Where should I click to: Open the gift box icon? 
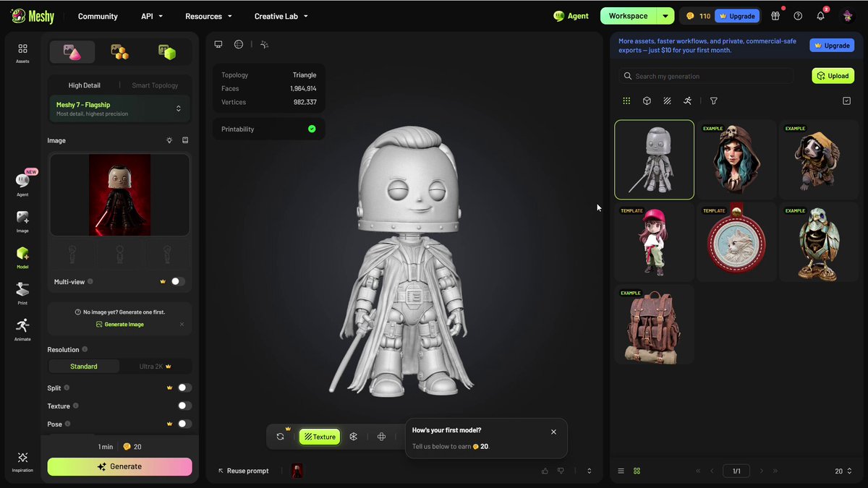click(x=775, y=16)
